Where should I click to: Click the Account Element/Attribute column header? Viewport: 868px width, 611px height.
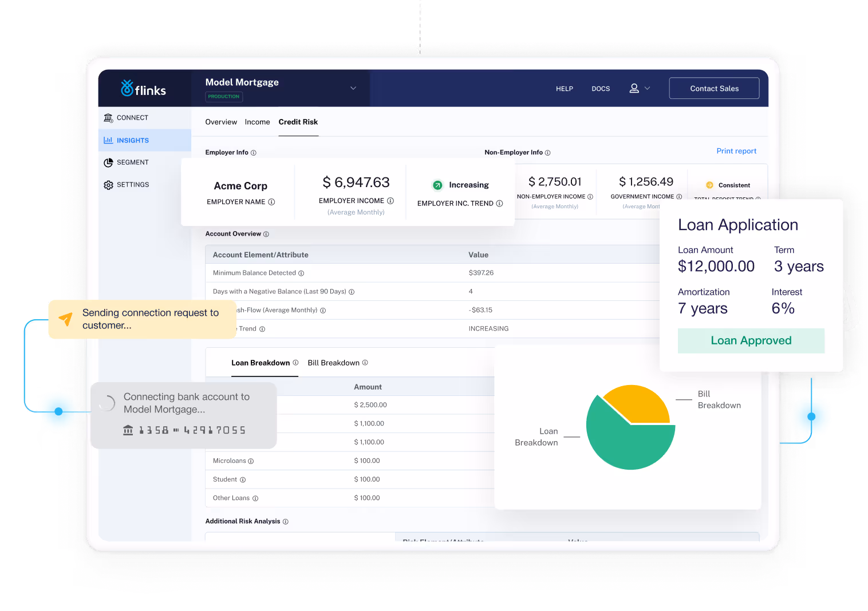pos(261,255)
